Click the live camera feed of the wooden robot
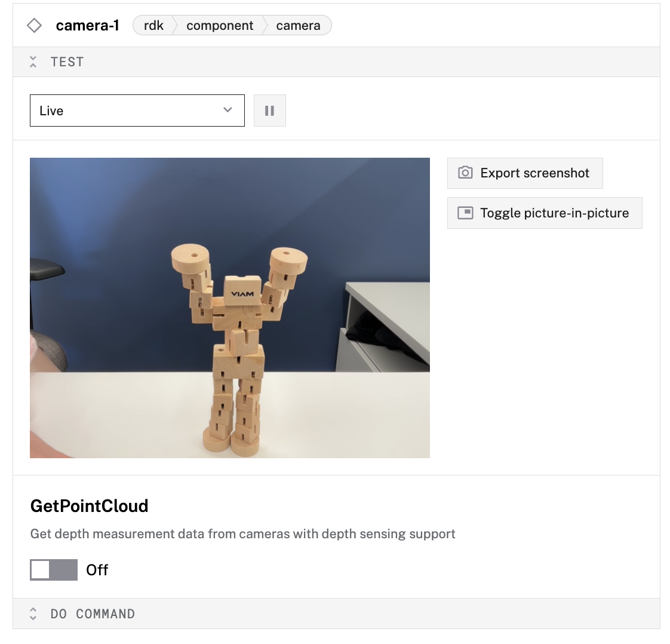The height and width of the screenshot is (644, 670). [x=229, y=308]
